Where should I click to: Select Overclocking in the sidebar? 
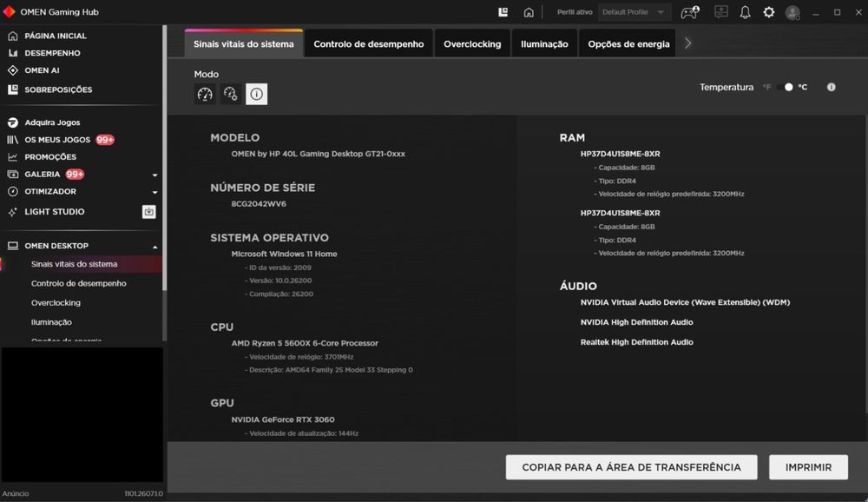pos(56,303)
